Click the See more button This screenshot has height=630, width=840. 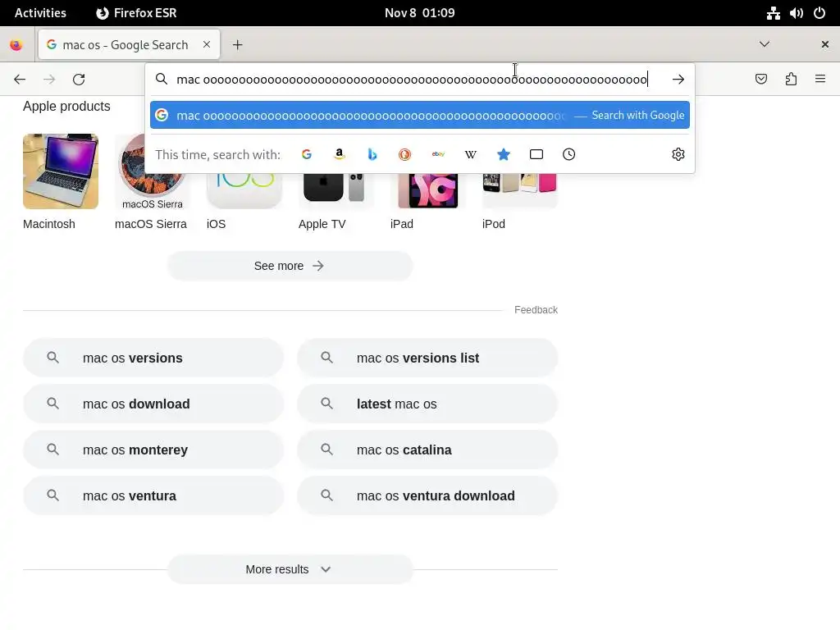point(290,266)
